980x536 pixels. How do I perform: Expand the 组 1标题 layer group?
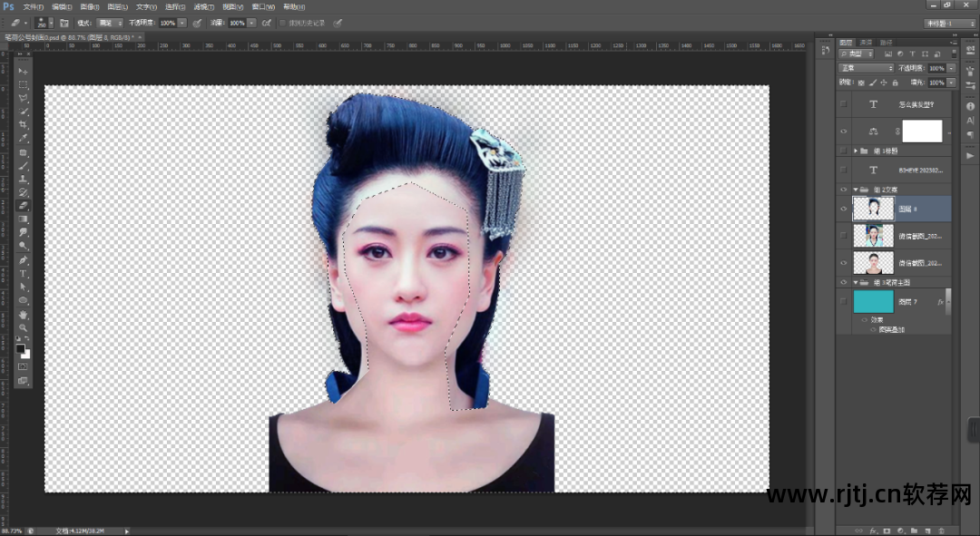856,151
